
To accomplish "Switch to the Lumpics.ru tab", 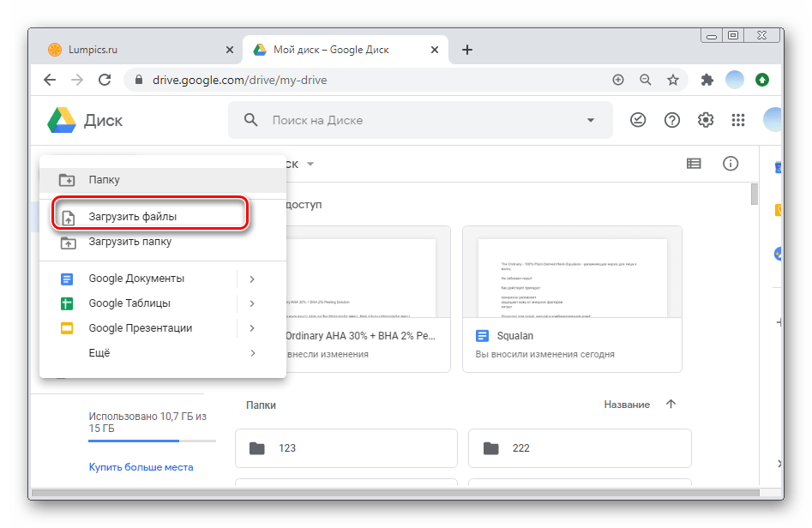I will click(x=137, y=50).
